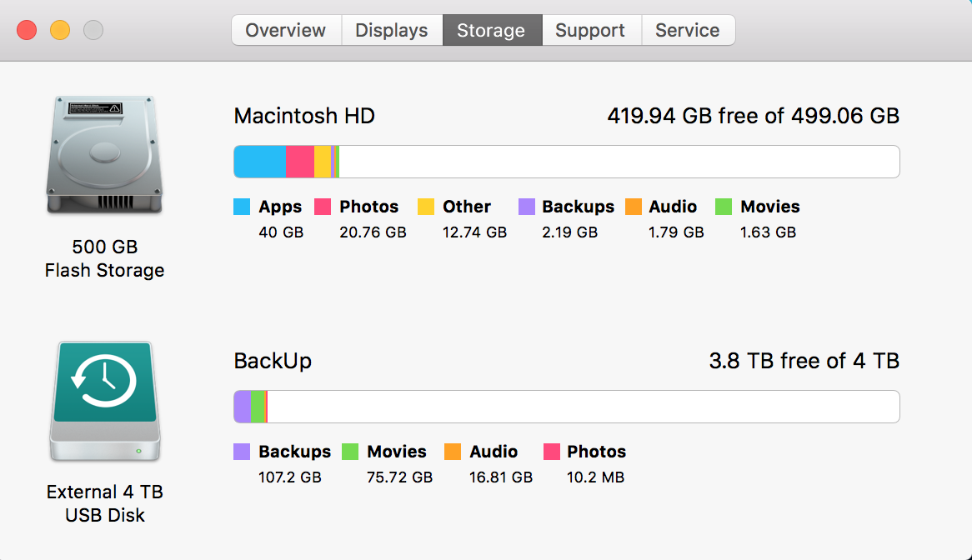Viewport: 972px width, 560px height.
Task: Close the window with the red button
Action: 27,30
